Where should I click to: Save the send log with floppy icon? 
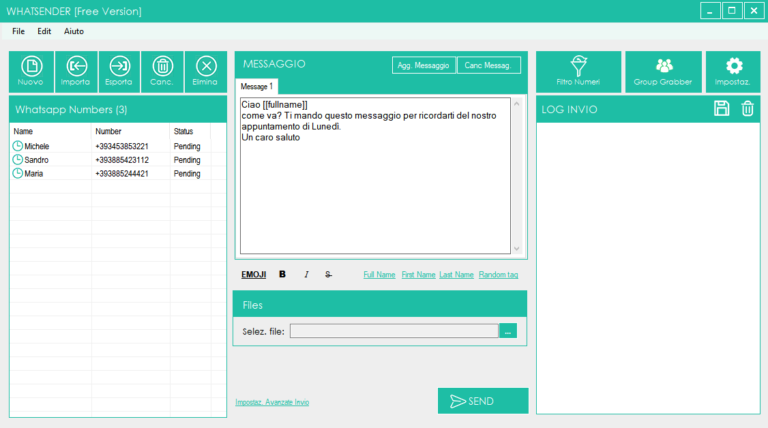721,108
